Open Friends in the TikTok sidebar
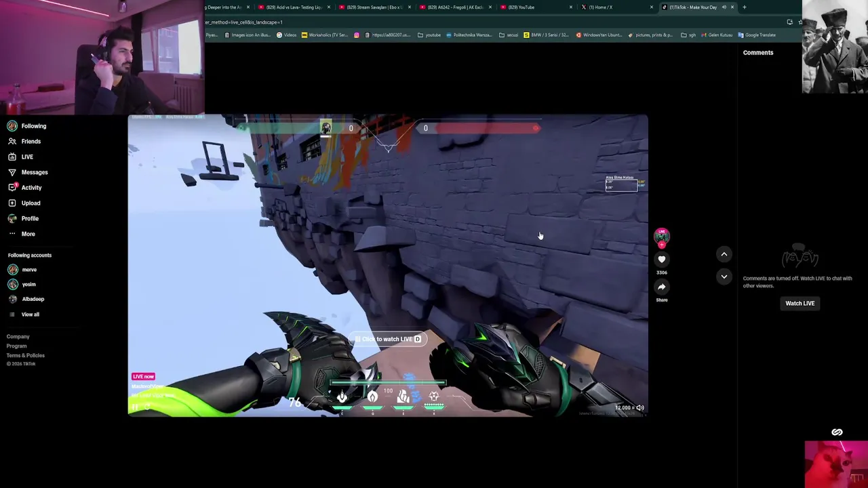Viewport: 868px width, 488px height. pyautogui.click(x=24, y=142)
